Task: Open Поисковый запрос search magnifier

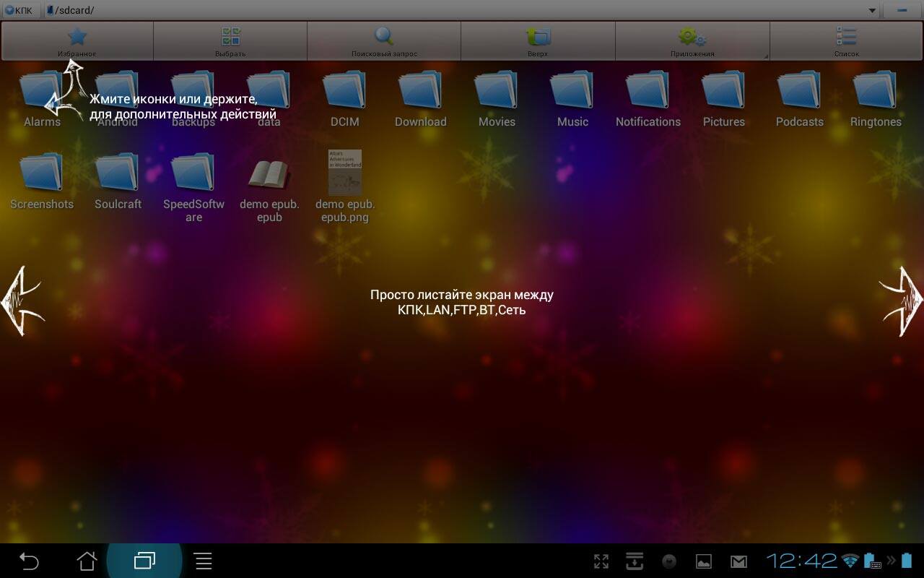Action: (384, 38)
